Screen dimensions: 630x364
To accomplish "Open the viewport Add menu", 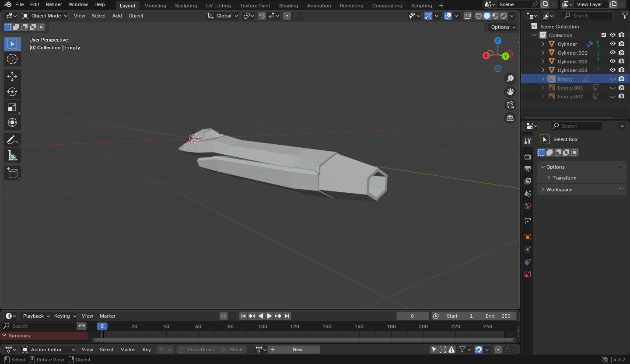I will [x=117, y=16].
